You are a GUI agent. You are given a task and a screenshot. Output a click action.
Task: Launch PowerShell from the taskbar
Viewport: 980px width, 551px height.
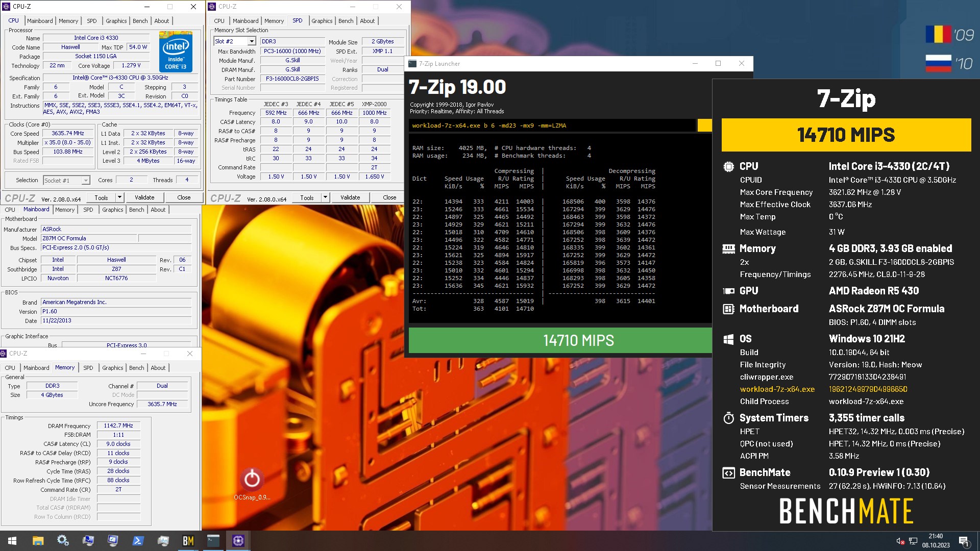pos(138,541)
